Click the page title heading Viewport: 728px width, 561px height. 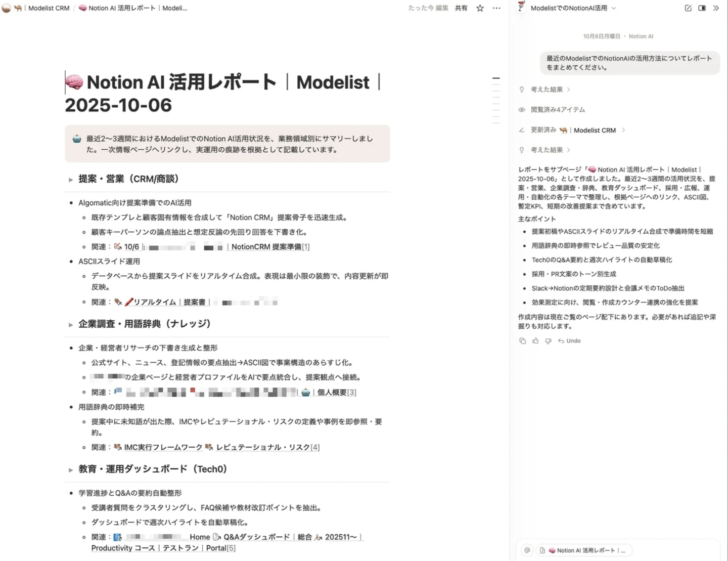[223, 94]
